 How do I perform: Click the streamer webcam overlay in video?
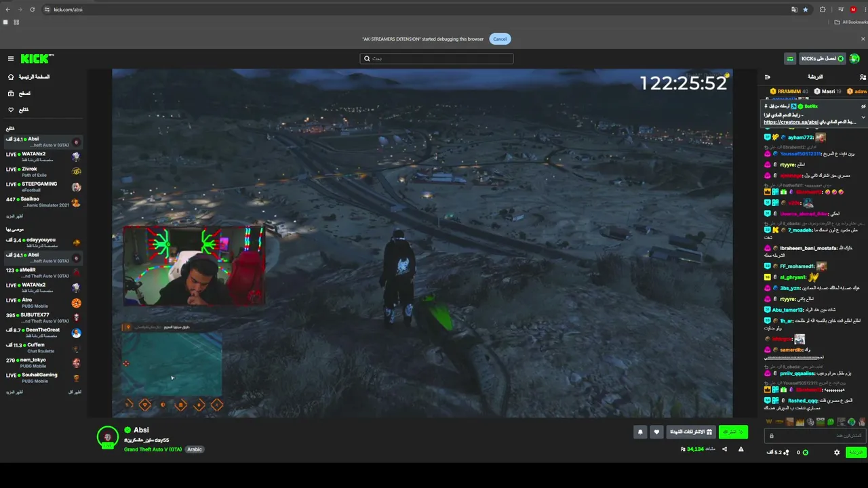click(194, 266)
